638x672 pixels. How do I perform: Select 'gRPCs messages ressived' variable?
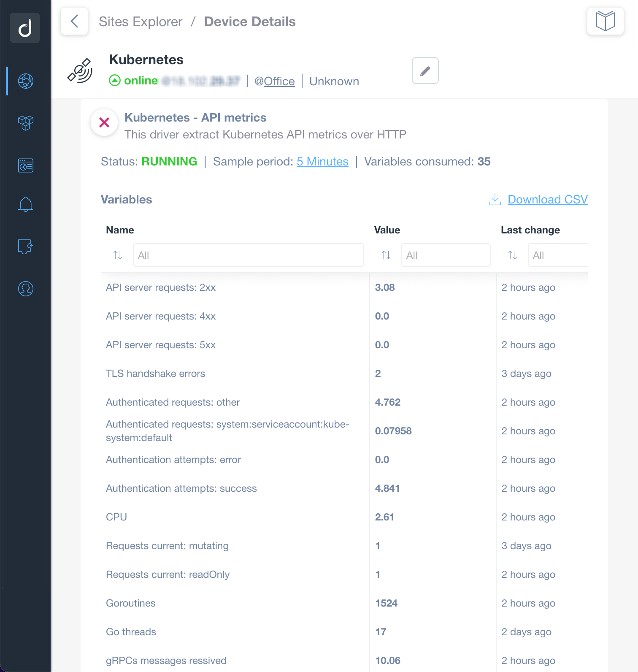click(x=166, y=661)
